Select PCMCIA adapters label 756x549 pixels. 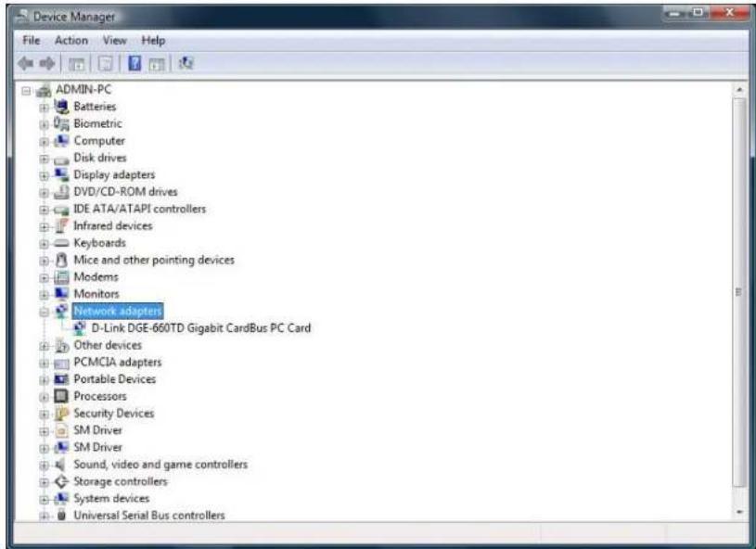(118, 363)
